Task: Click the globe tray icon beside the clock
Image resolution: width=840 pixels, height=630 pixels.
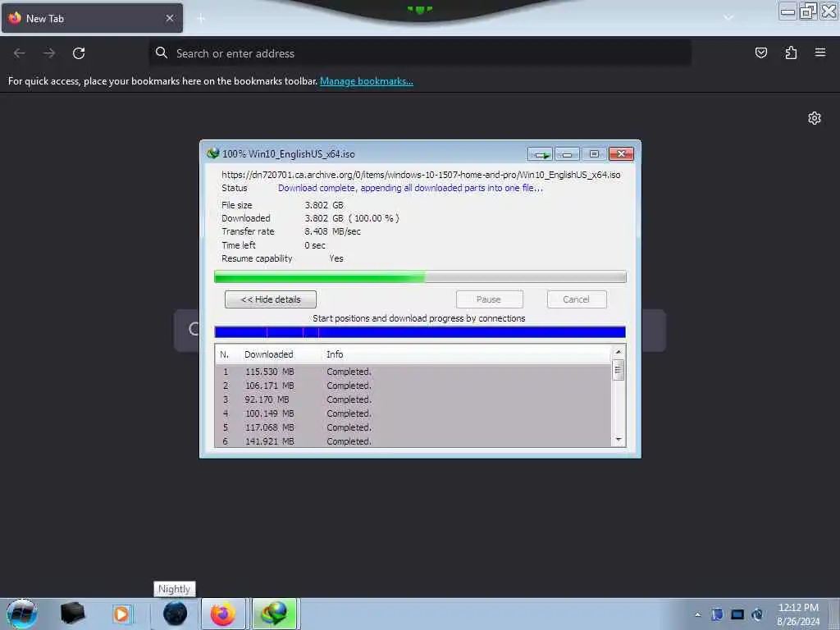Action: coord(757,614)
